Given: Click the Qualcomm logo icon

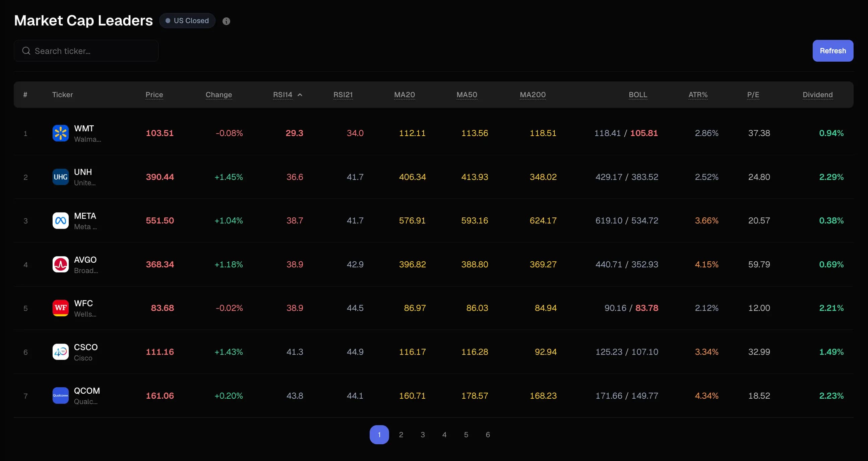Looking at the screenshot, I should [x=61, y=395].
